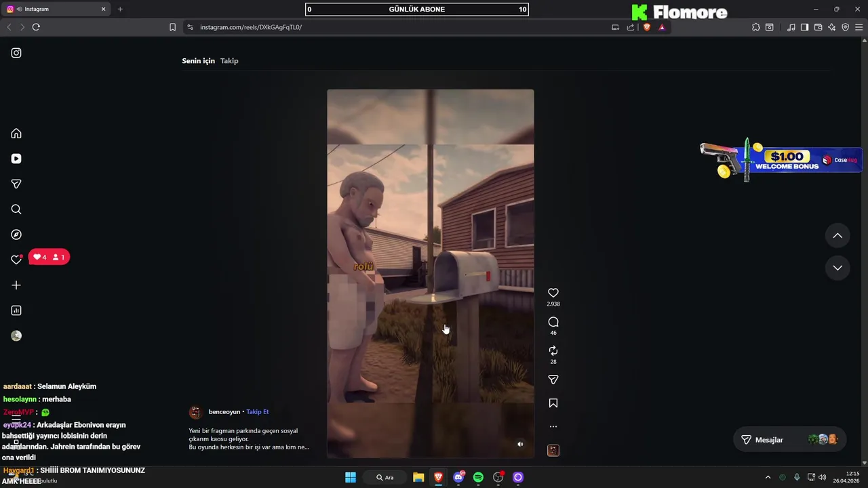868x488 pixels.
Task: Open Brave Rewards triangle icon
Action: click(662, 27)
